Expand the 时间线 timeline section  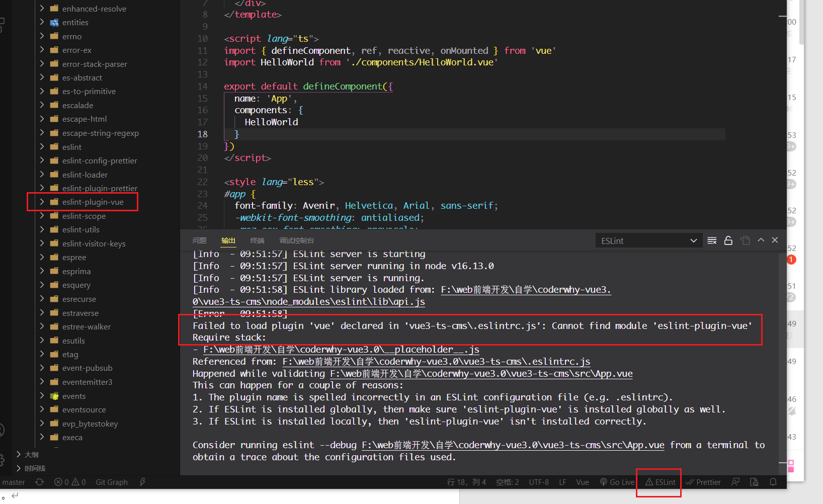19,468
